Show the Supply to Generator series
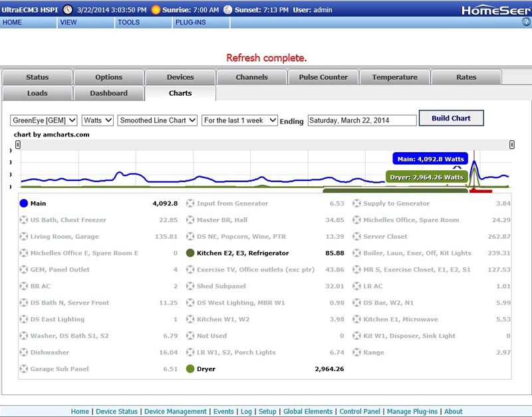The image size is (532, 417). point(356,204)
